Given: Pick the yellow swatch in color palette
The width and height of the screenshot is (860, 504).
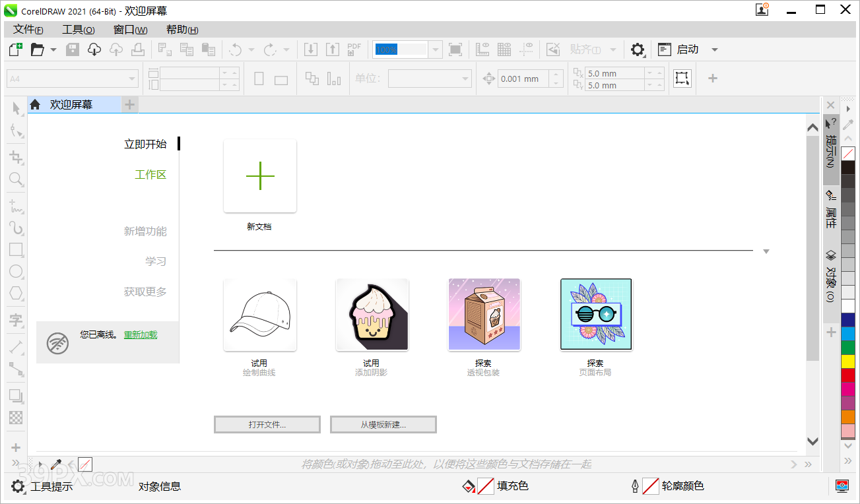Looking at the screenshot, I should point(848,362).
